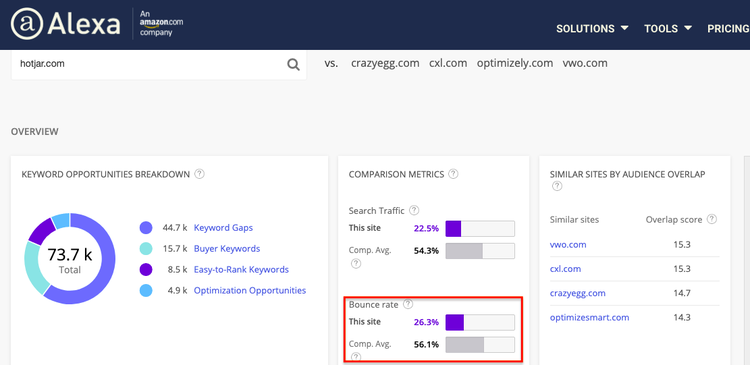Click the 22.5% search traffic value
This screenshot has height=365, width=750.
pos(426,228)
